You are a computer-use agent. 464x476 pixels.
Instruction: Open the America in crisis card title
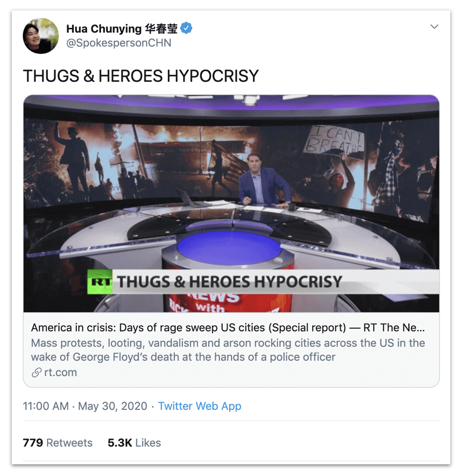pos(228,328)
